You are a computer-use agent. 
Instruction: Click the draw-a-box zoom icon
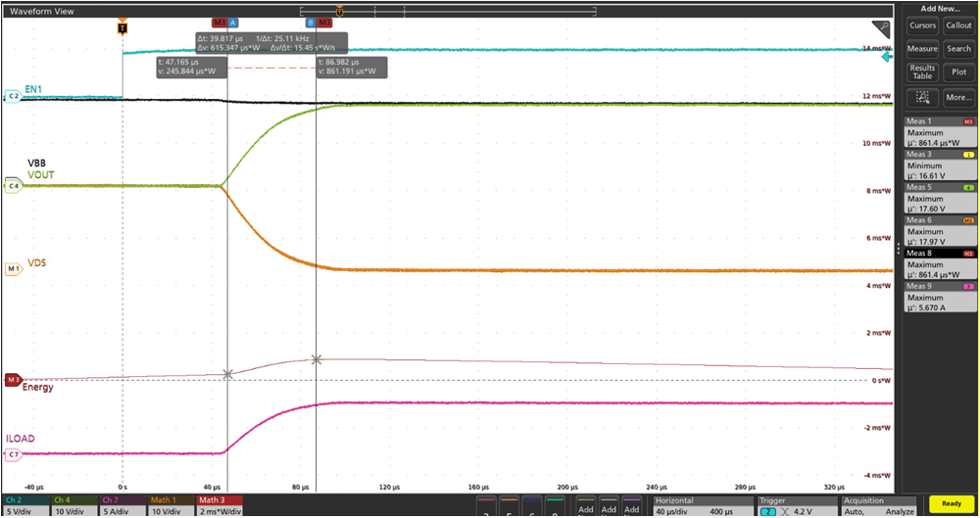(921, 97)
